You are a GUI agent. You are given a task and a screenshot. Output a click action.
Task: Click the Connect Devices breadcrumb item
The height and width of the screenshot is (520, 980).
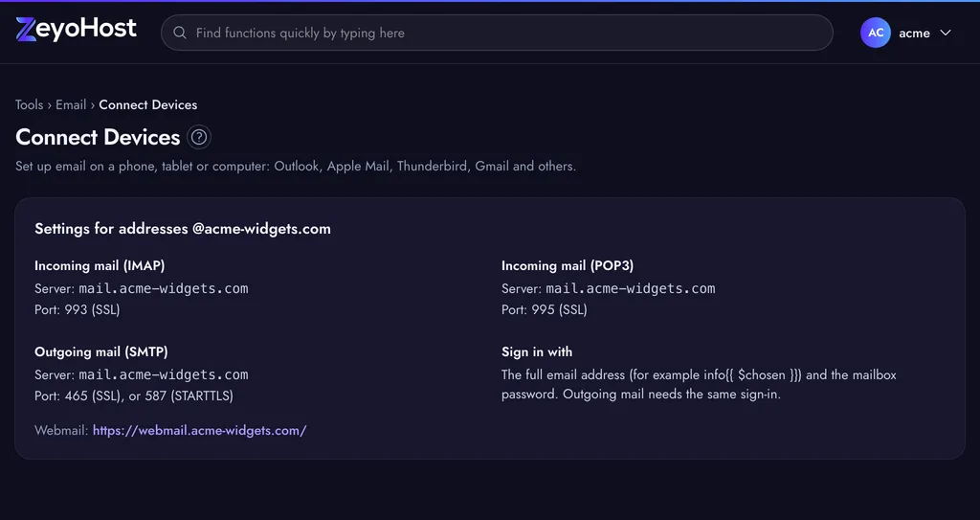coord(148,104)
